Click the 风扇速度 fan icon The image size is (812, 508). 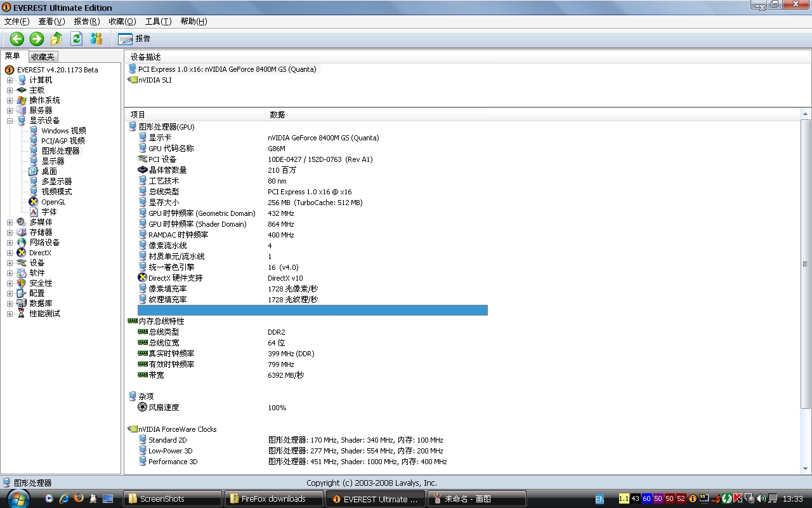point(143,407)
